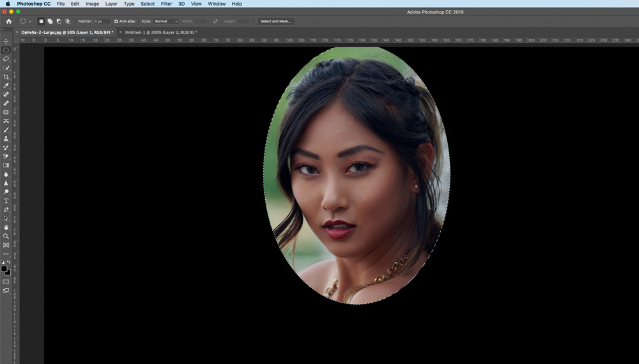Select the Crop tool
Viewport: 639px width, 364px height.
(x=6, y=77)
